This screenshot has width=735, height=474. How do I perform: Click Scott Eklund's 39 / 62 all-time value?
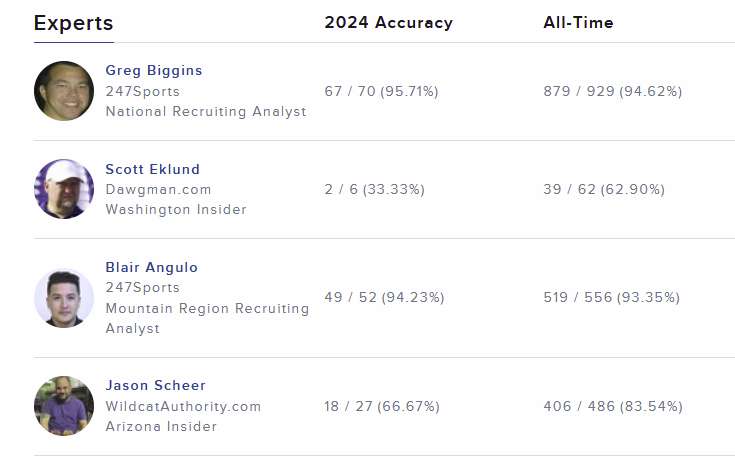pos(604,189)
